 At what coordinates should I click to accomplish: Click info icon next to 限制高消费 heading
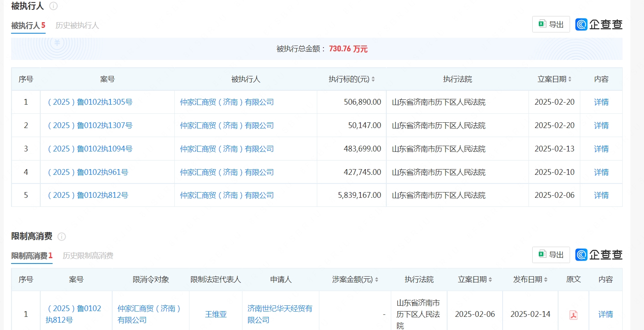pos(62,236)
